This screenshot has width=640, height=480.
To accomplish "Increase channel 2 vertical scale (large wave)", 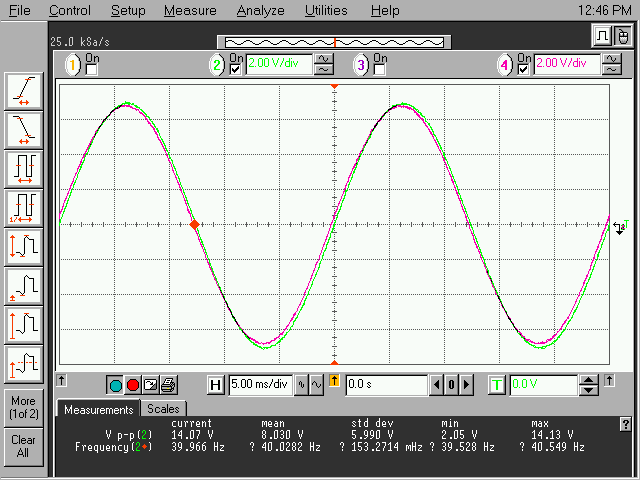I will point(323,59).
